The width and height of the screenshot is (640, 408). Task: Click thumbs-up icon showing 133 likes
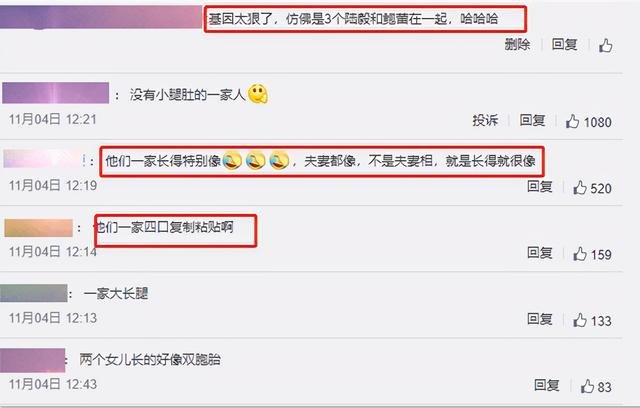[580, 320]
